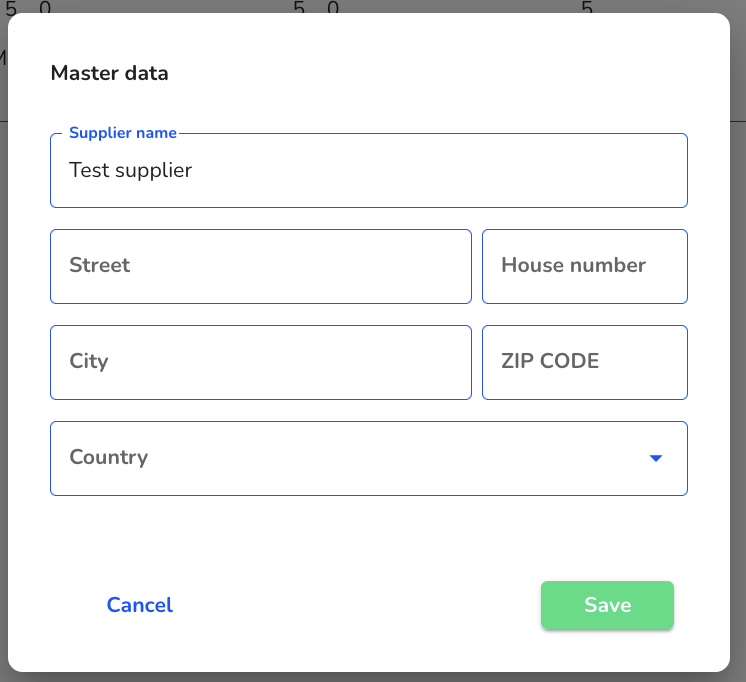
Task: Focus the Supplier name input field
Action: [369, 170]
